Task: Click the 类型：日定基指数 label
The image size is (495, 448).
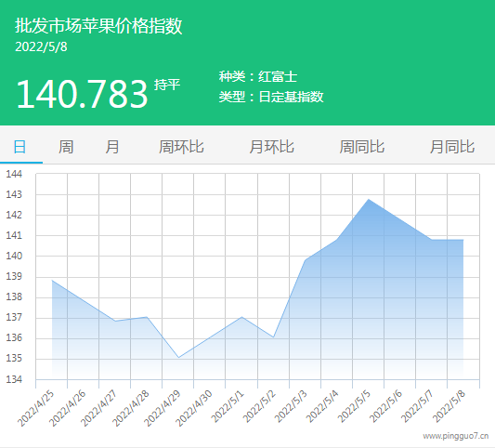Action: click(271, 97)
